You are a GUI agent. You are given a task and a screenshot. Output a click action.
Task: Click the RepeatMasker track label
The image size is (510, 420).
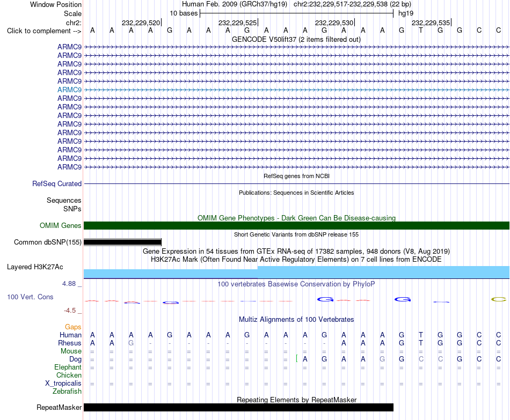pos(59,407)
